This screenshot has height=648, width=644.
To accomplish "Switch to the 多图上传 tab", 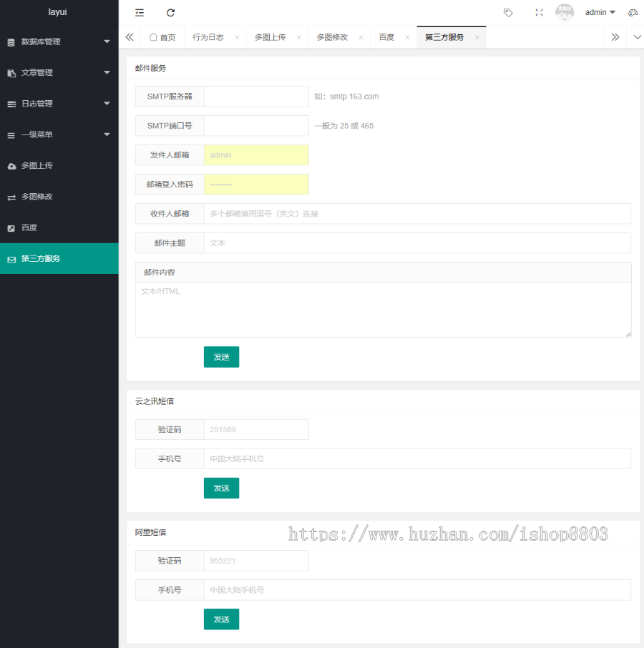I will click(x=272, y=36).
